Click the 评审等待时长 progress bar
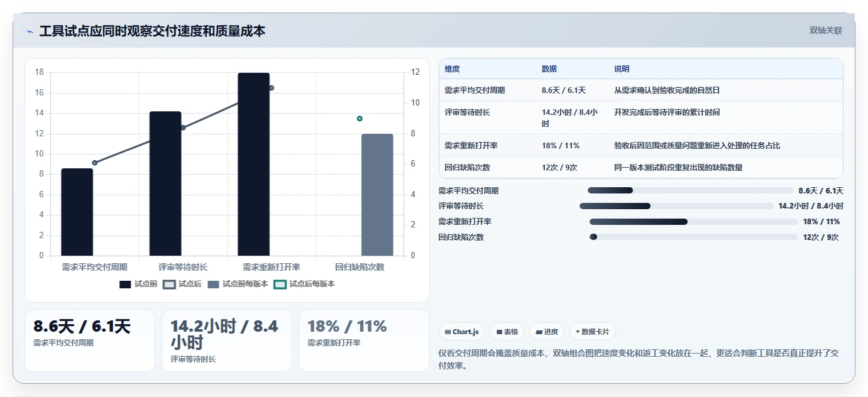This screenshot has height=397, width=868. pyautogui.click(x=676, y=206)
